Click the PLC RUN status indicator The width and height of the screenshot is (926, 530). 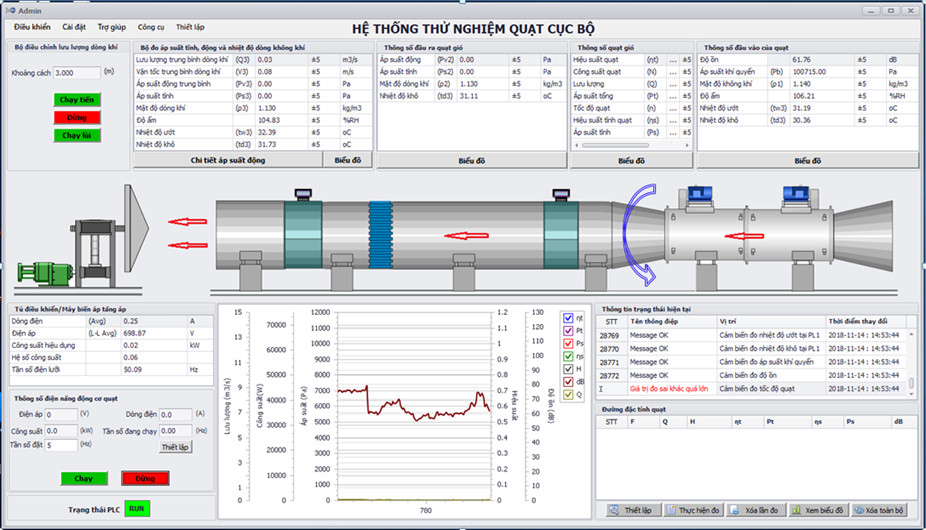[x=138, y=510]
